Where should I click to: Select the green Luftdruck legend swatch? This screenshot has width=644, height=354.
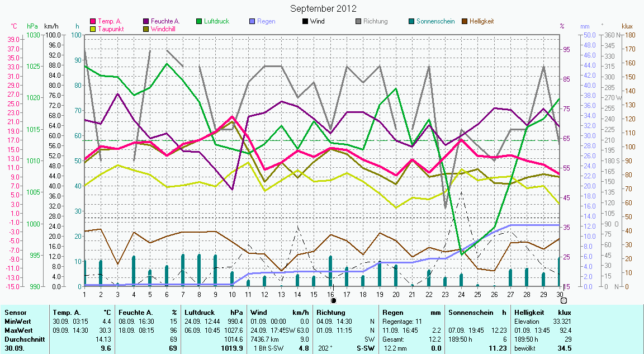(200, 22)
